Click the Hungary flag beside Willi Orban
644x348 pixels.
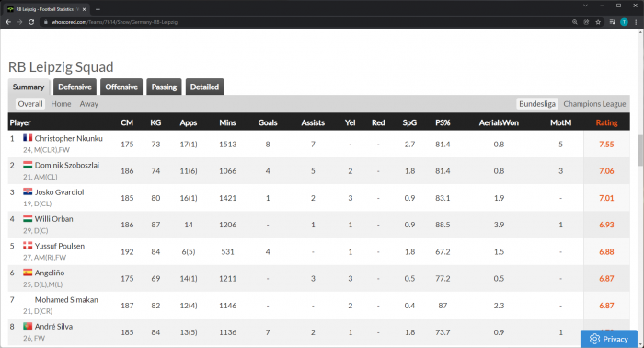coord(28,219)
